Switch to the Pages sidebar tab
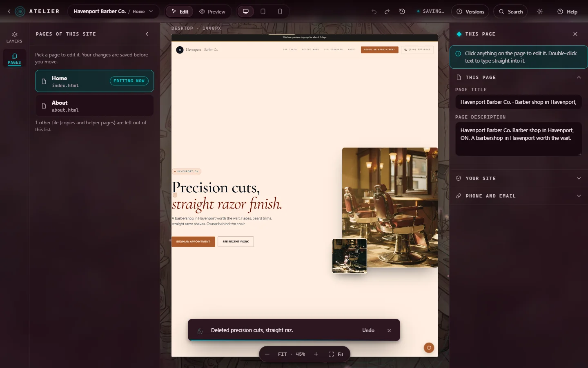This screenshot has width=588, height=368. (14, 58)
